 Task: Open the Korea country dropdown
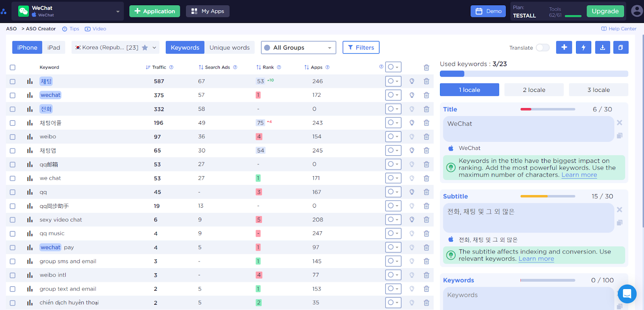tap(116, 48)
